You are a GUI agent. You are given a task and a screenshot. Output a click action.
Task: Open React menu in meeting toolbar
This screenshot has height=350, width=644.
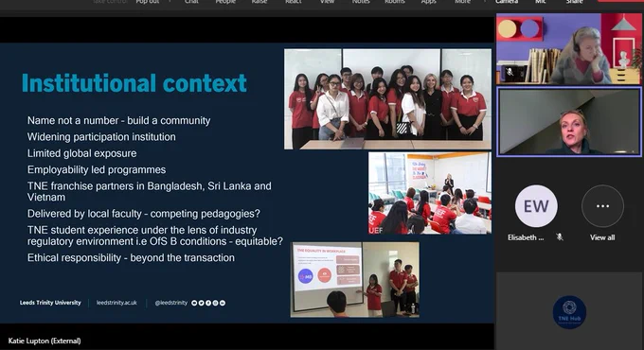pos(294,2)
